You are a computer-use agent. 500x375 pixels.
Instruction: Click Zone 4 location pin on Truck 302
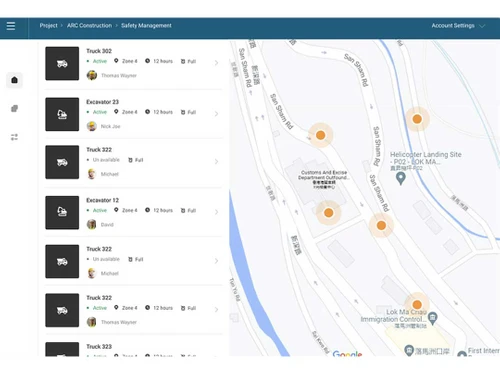[116, 61]
